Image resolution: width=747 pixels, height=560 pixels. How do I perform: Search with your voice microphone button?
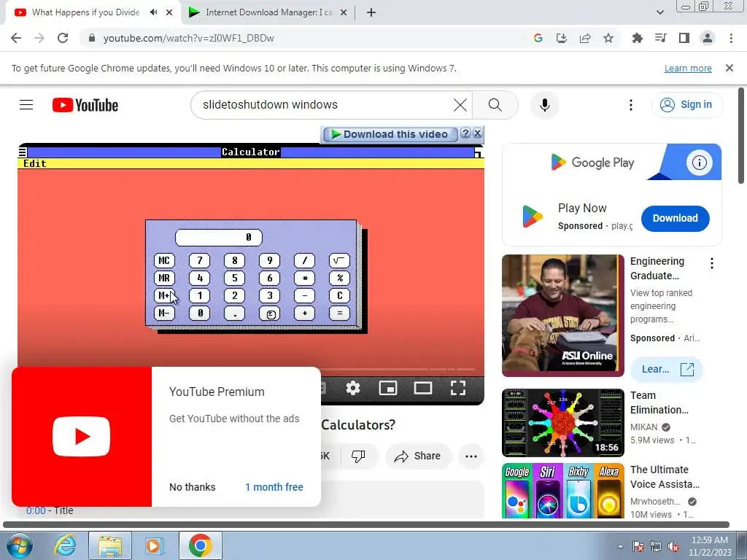[544, 105]
